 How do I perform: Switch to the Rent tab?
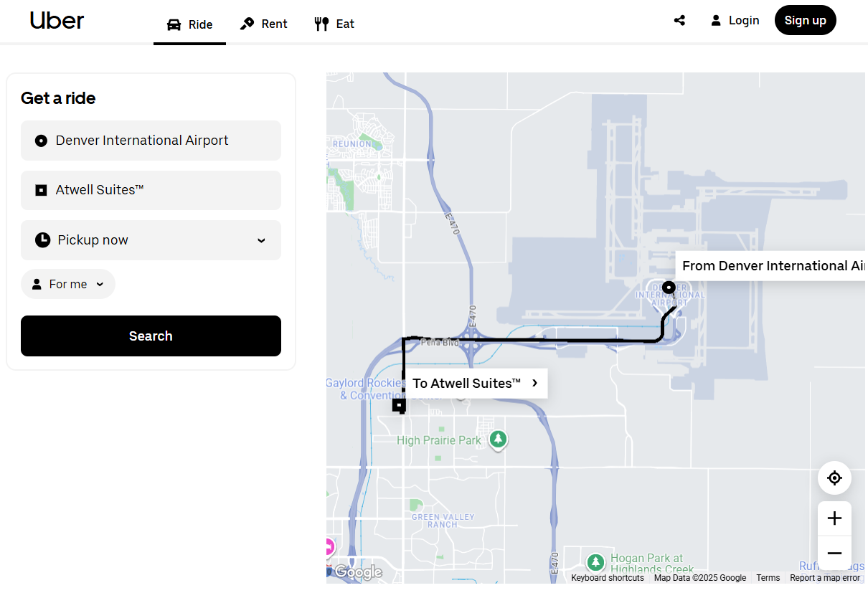263,24
